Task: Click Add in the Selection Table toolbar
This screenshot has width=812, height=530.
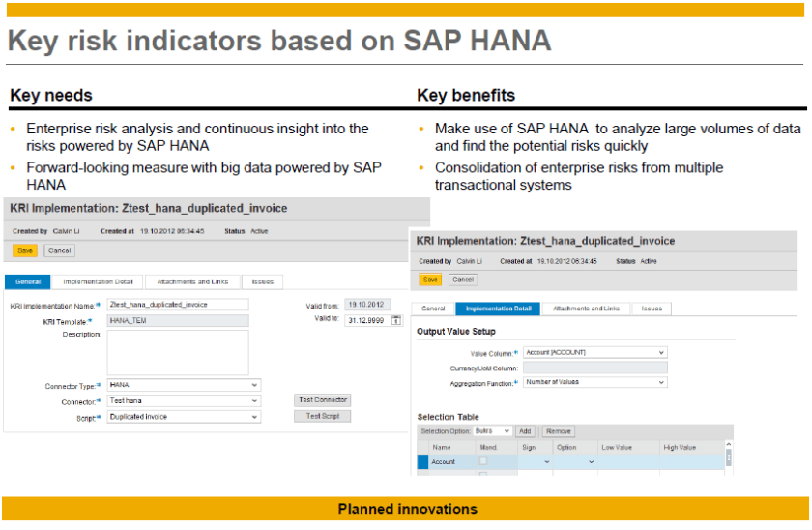Action: [x=525, y=430]
